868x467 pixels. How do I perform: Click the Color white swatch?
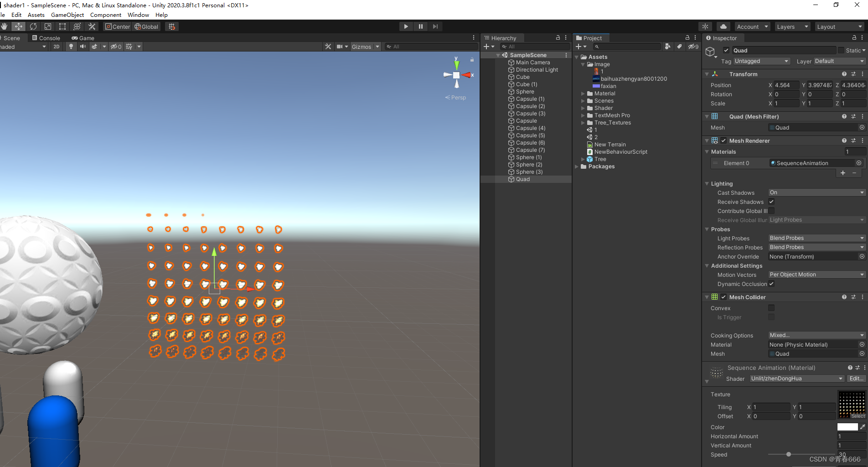(x=847, y=427)
